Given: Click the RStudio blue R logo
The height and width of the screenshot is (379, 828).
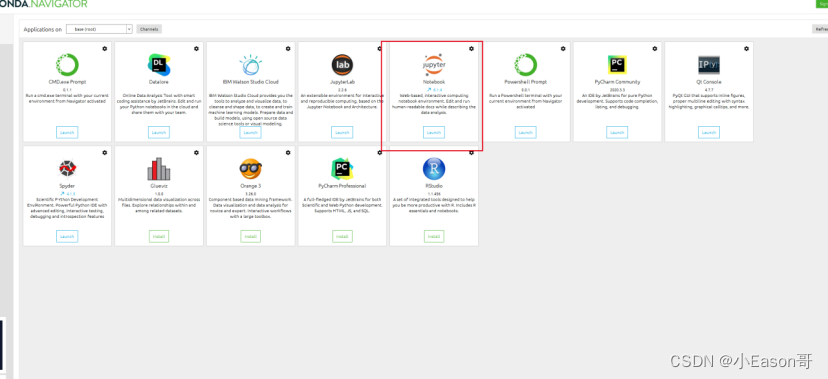Looking at the screenshot, I should (x=434, y=168).
